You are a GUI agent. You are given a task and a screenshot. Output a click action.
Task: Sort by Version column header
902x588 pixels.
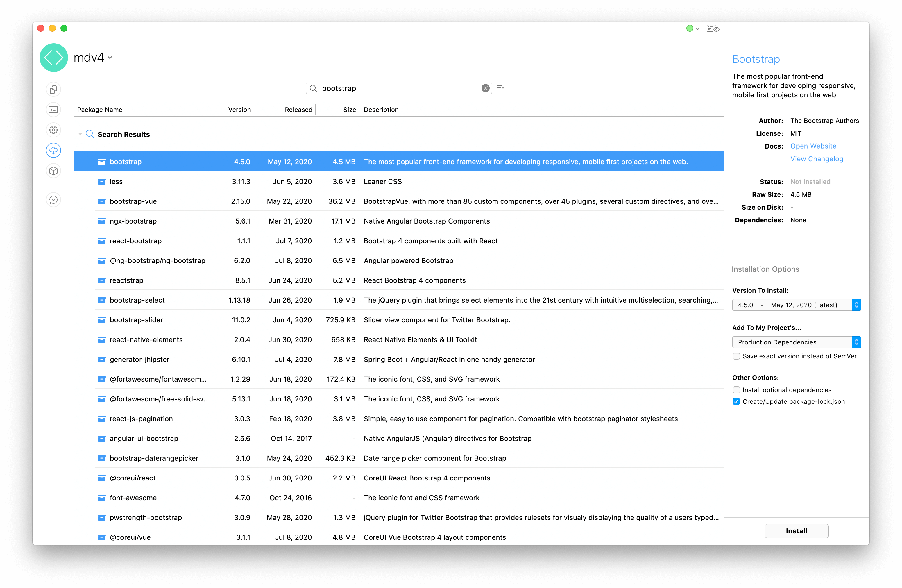[233, 110]
